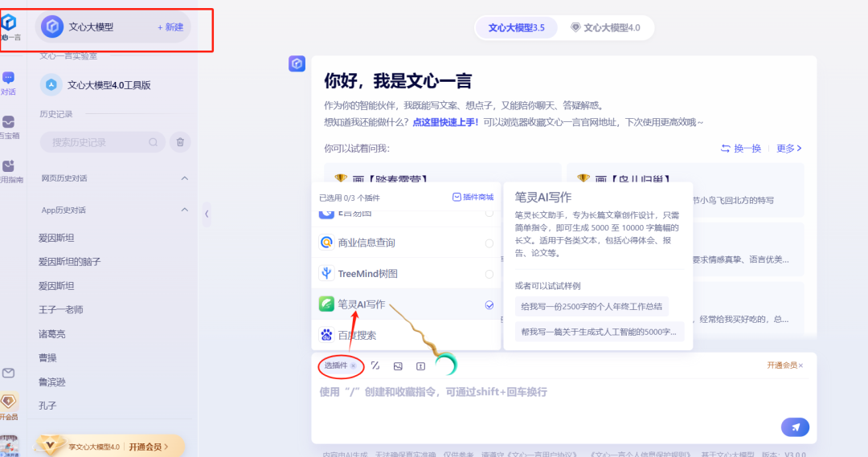Open the 王子一老师 history chat

click(61, 310)
